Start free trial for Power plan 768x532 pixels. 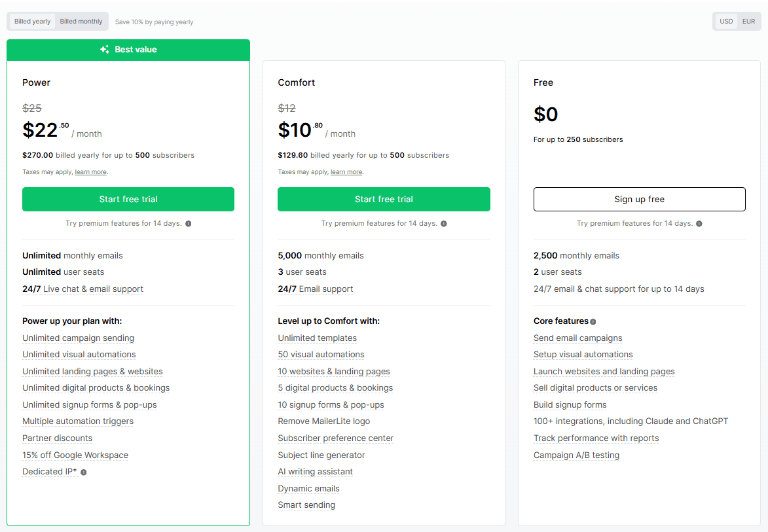(128, 199)
